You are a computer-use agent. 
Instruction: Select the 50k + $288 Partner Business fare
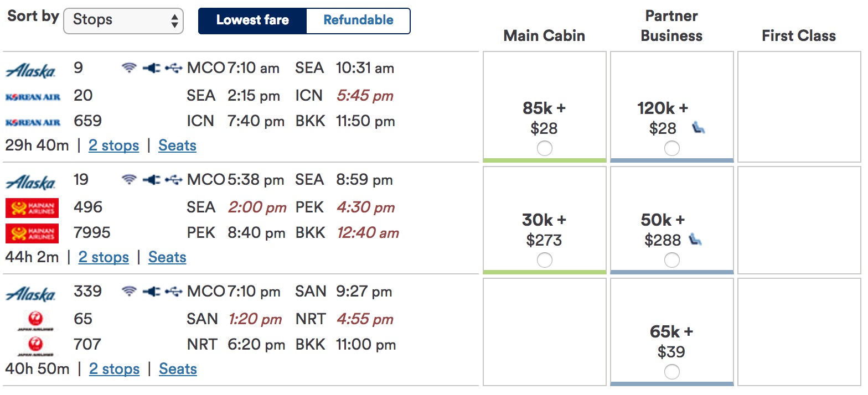[x=671, y=260]
